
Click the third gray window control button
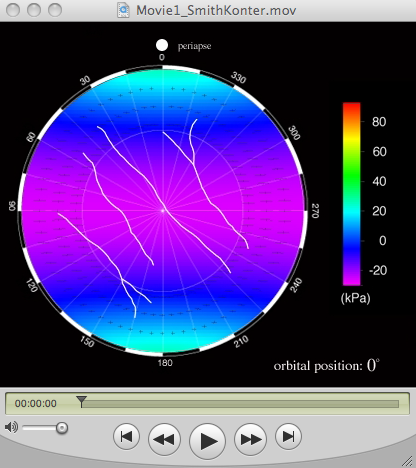(55, 10)
